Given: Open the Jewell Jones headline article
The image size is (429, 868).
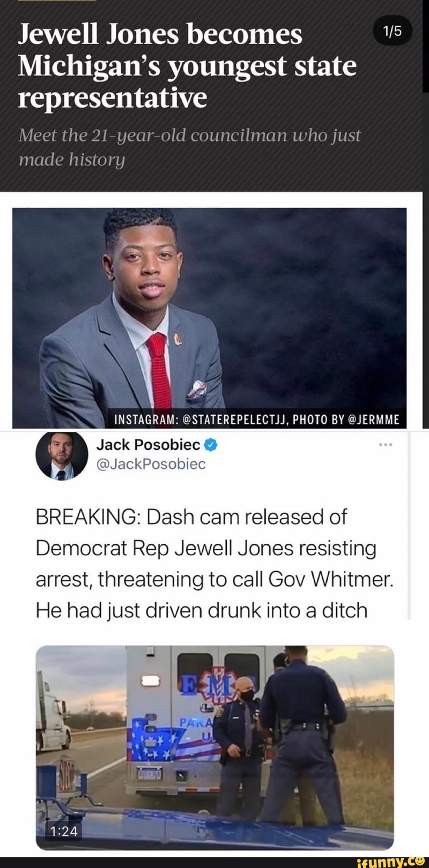Looking at the screenshot, I should 187,66.
